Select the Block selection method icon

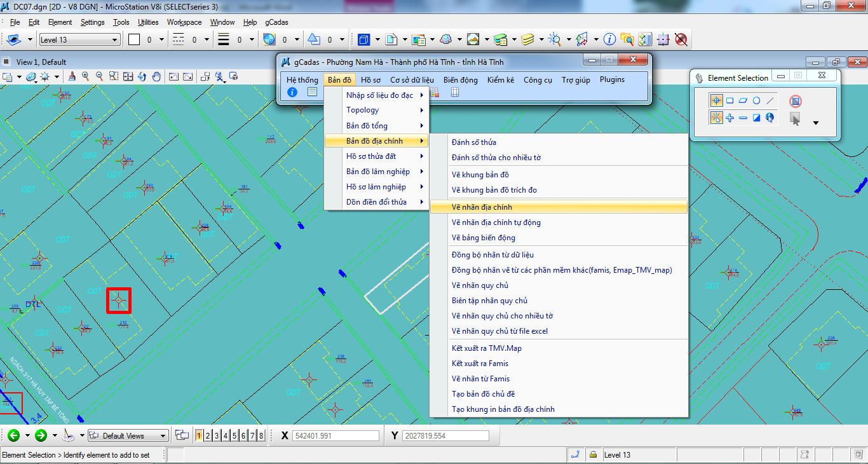point(729,100)
